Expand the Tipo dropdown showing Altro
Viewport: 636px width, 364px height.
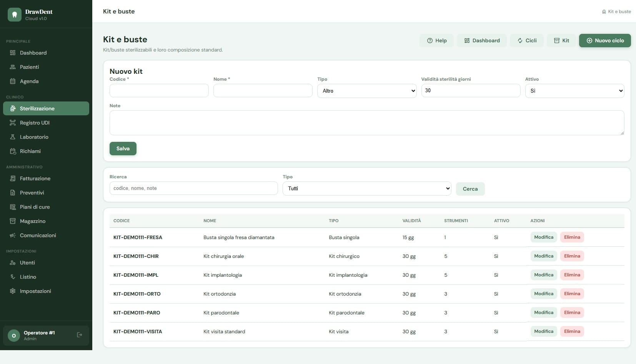(x=367, y=91)
